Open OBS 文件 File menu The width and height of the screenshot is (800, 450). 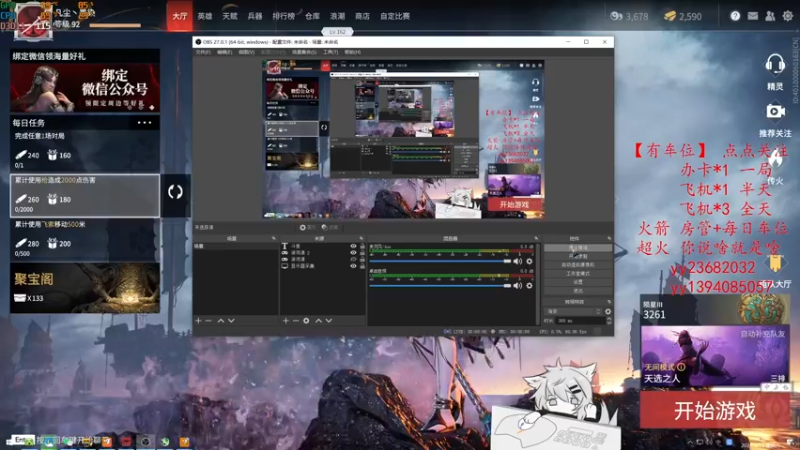click(203, 52)
